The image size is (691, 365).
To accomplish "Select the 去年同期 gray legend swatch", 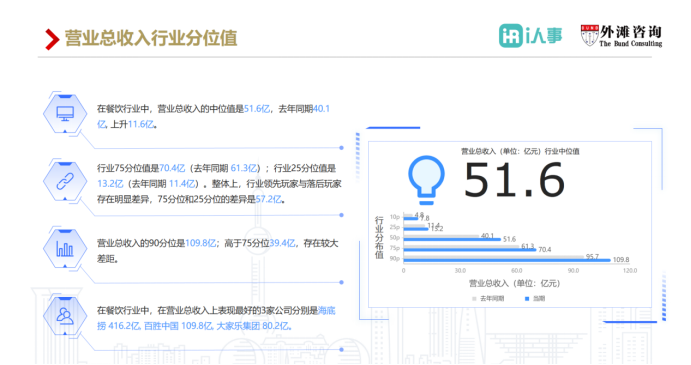I will (x=474, y=299).
